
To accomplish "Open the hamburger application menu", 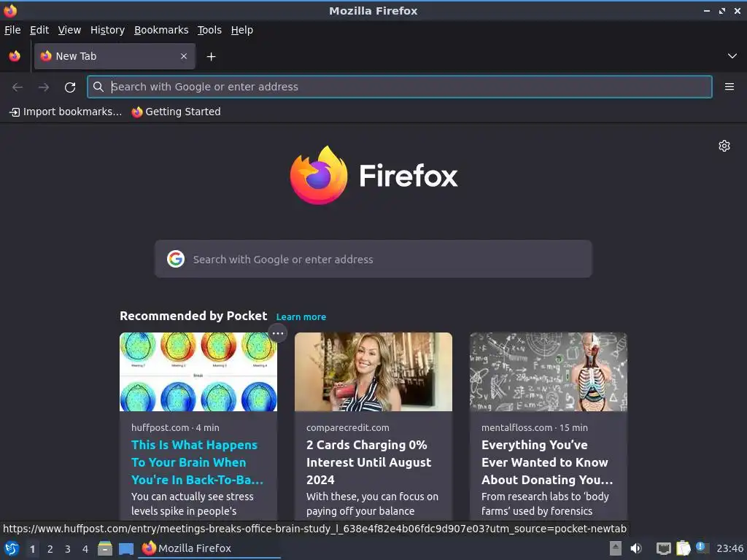I will point(729,87).
